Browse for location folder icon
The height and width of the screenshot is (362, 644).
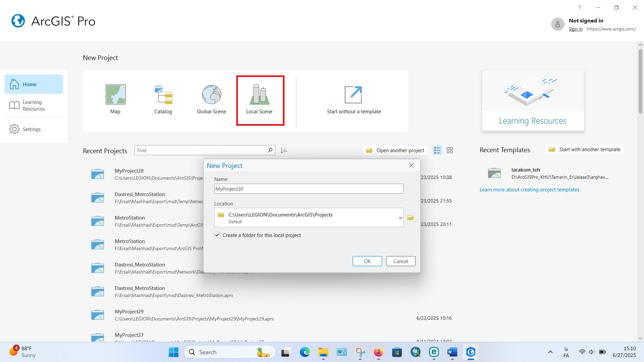coord(411,218)
